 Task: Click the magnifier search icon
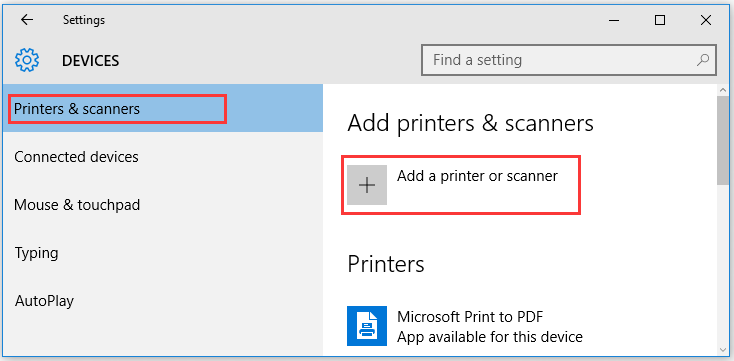tap(703, 60)
